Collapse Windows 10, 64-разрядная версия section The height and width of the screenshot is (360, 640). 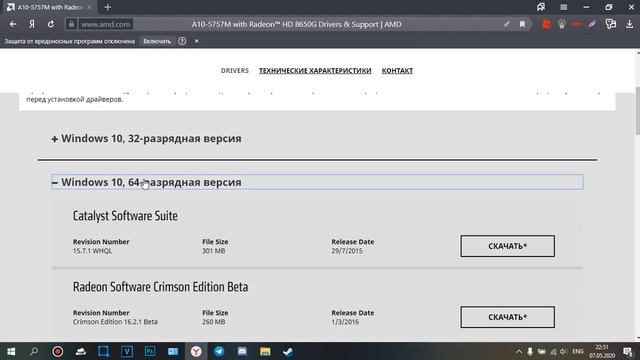coord(317,182)
